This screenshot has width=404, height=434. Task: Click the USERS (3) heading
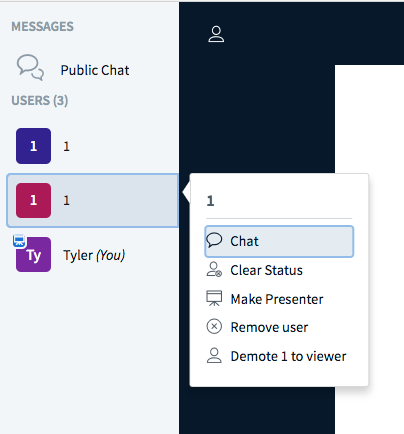(x=40, y=100)
